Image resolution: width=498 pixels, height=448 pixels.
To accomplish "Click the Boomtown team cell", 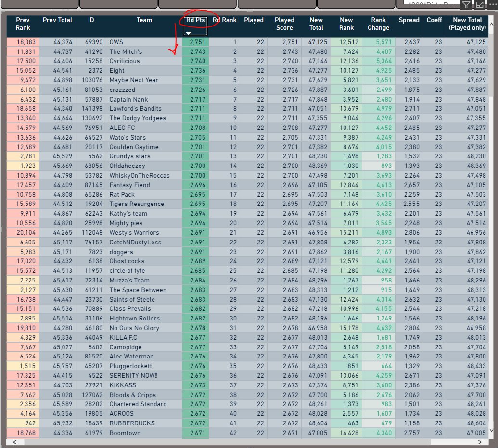I will pos(125,432).
